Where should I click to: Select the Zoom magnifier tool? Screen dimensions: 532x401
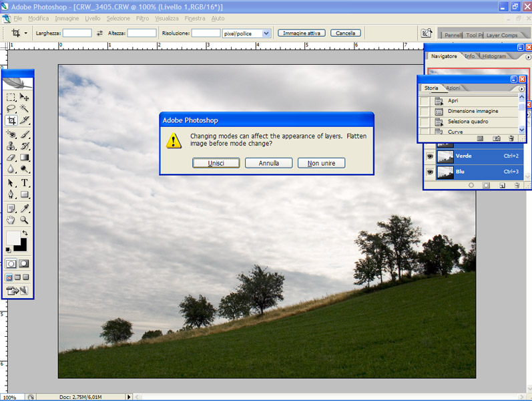(25, 219)
